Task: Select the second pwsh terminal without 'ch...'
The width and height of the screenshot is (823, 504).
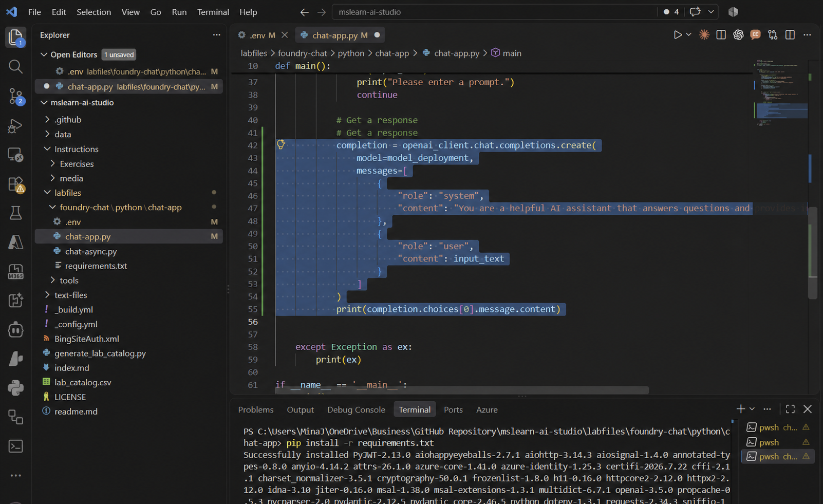Action: (777, 442)
